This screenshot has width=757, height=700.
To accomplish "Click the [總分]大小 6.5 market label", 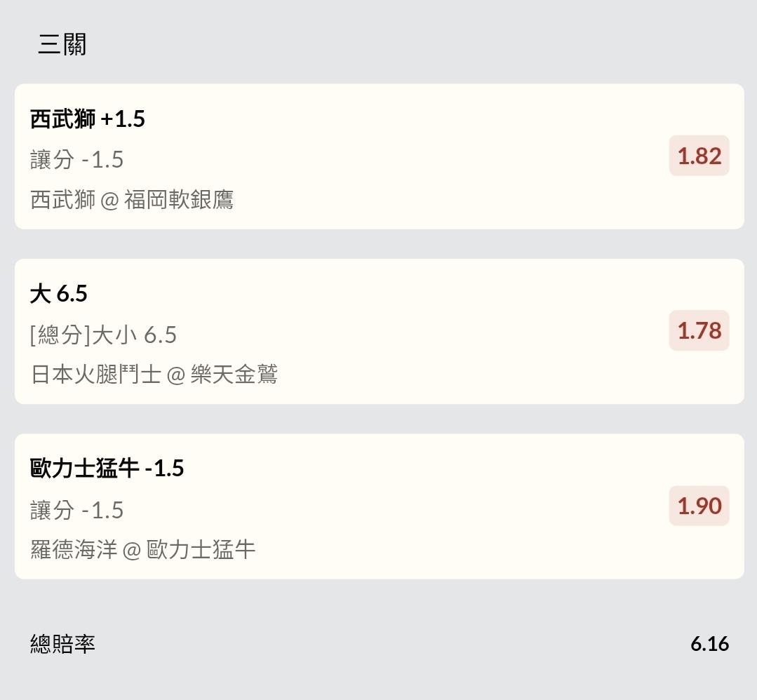I will [x=103, y=335].
